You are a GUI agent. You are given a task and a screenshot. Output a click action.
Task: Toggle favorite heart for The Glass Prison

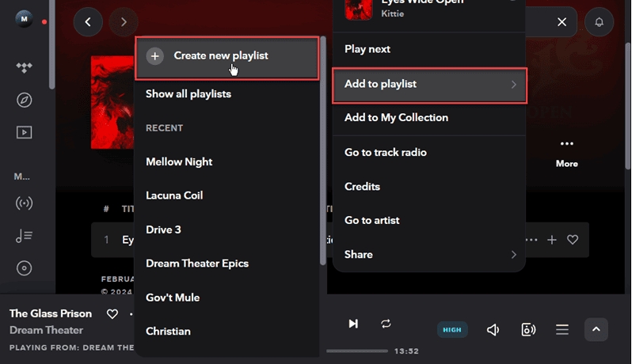(x=112, y=314)
